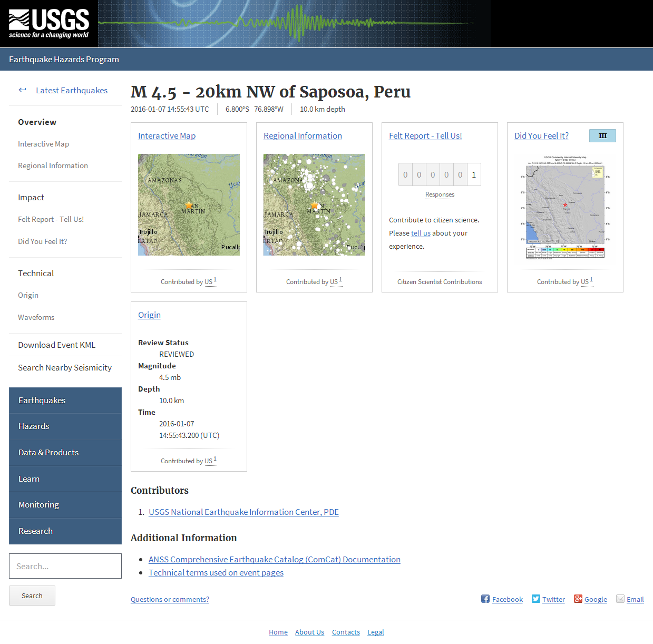Open Latest Earthquakes link
Image resolution: width=653 pixels, height=644 pixels.
pyautogui.click(x=72, y=90)
